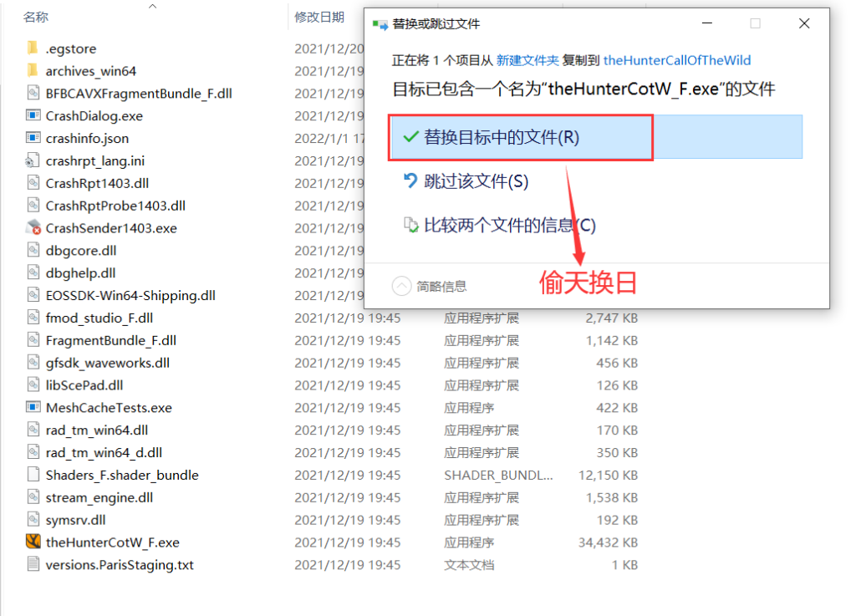Click the archives_win64 folder icon
Image resolution: width=856 pixels, height=616 pixels.
pyautogui.click(x=33, y=70)
